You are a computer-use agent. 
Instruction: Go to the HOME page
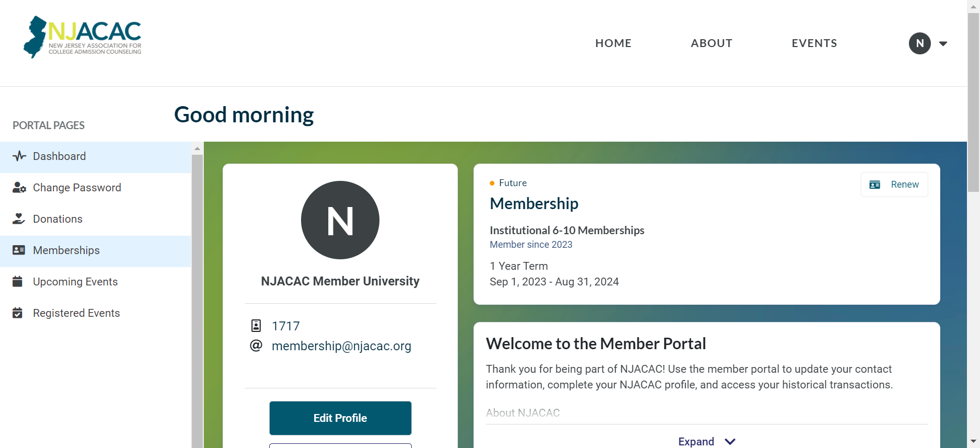[x=614, y=43]
